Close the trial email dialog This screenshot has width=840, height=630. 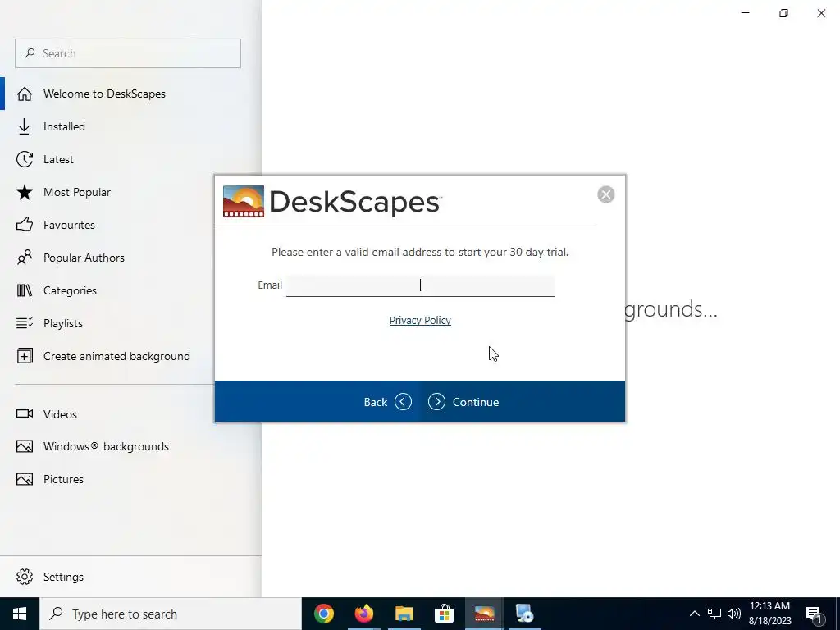pos(606,194)
